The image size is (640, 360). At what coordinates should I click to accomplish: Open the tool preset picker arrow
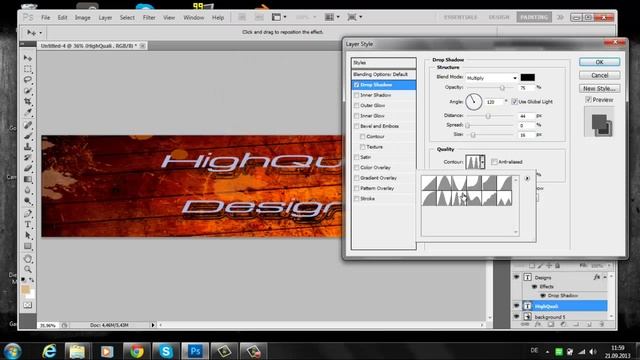40,33
